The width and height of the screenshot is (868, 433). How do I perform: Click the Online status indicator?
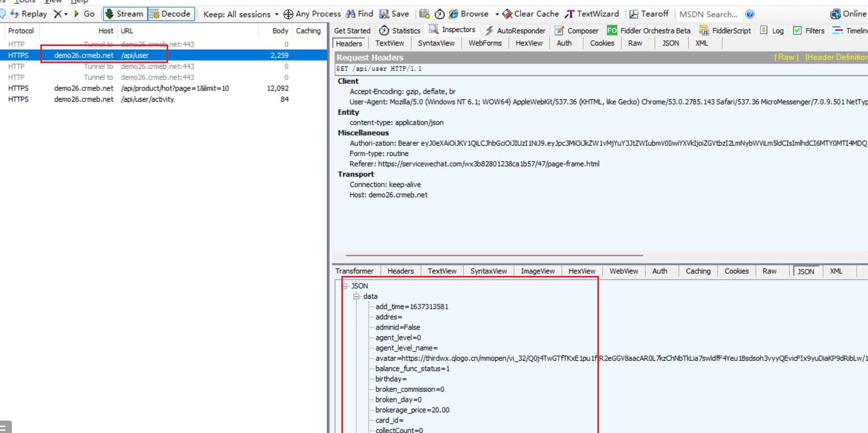(x=849, y=14)
